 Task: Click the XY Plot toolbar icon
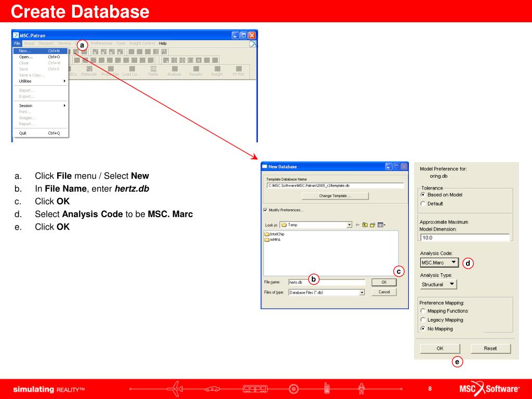238,71
